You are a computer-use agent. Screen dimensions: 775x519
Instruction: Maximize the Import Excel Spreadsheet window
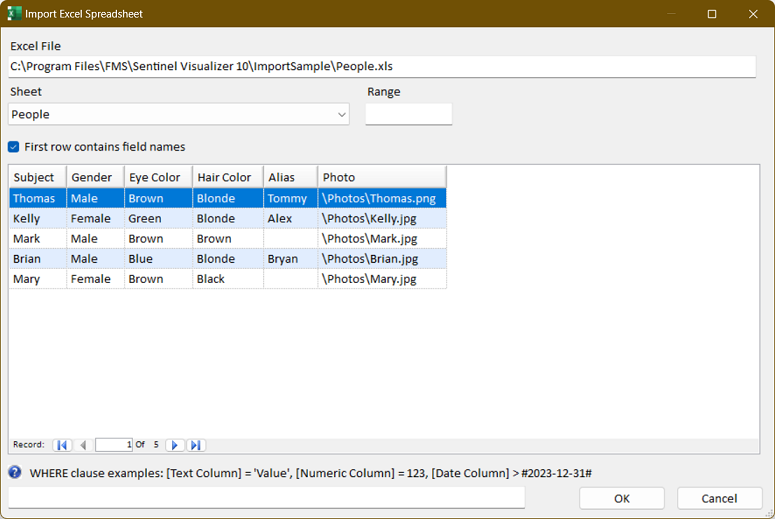click(712, 14)
